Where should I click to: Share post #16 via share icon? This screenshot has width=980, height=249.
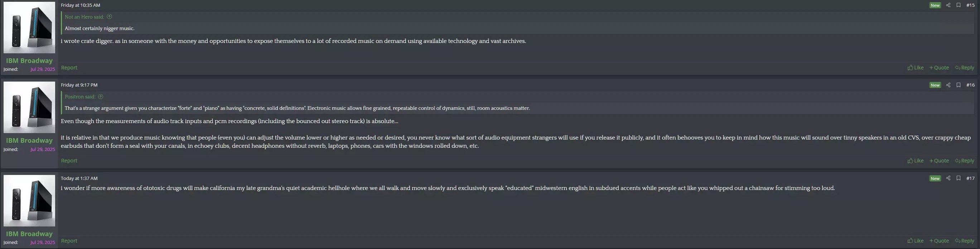tap(948, 85)
